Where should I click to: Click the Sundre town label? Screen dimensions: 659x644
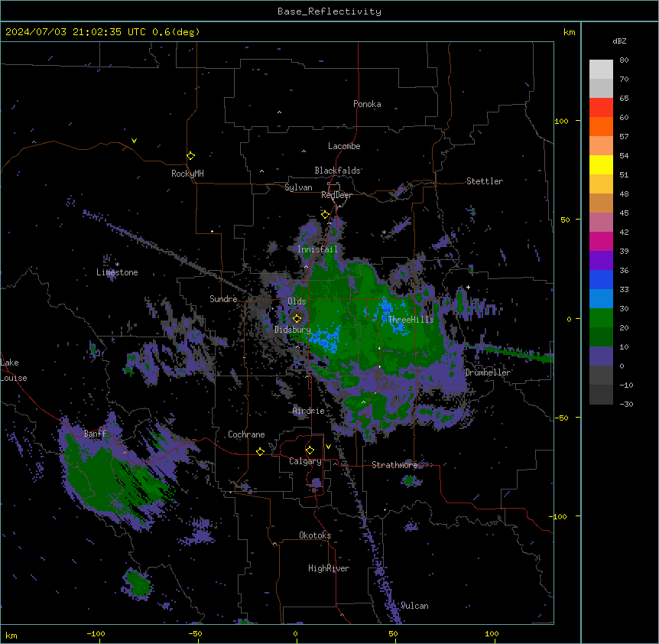click(223, 299)
